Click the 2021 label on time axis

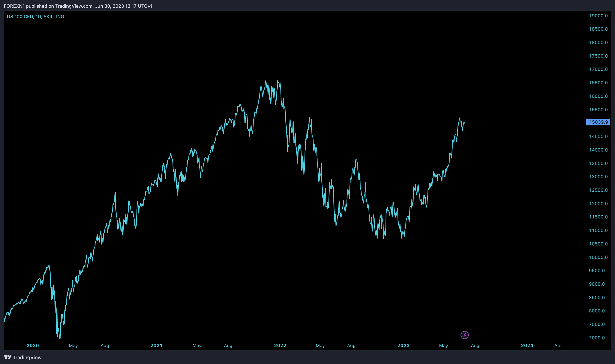(x=156, y=345)
